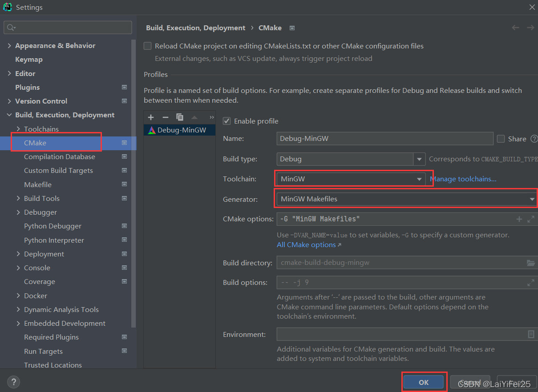Click project-level icon on Makefile row

click(x=124, y=184)
